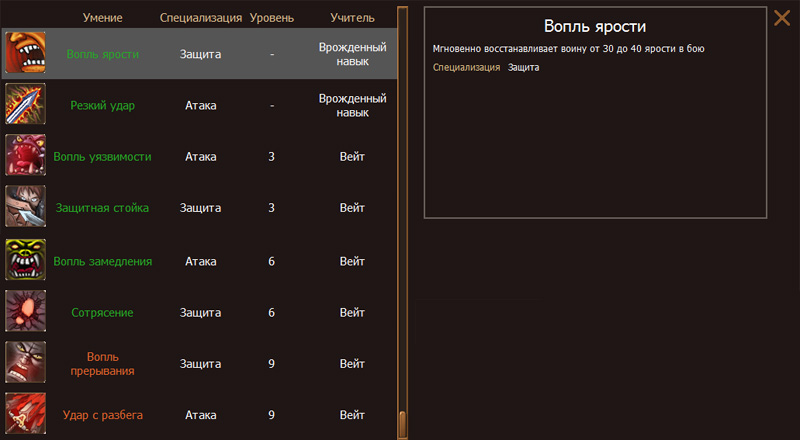Click the Учитель column header
Screen dimensions: 800x440
point(352,18)
